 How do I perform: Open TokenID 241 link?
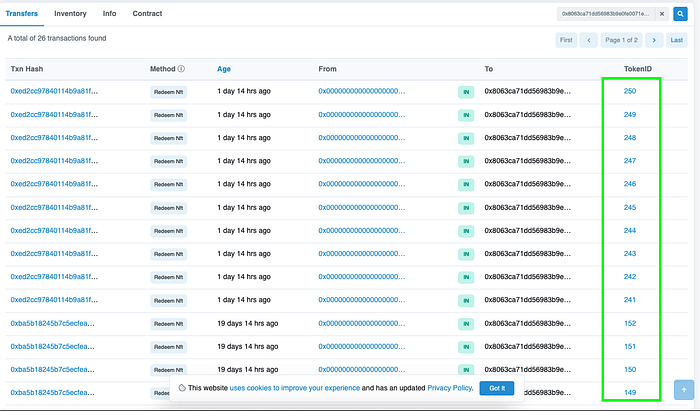tap(630, 300)
